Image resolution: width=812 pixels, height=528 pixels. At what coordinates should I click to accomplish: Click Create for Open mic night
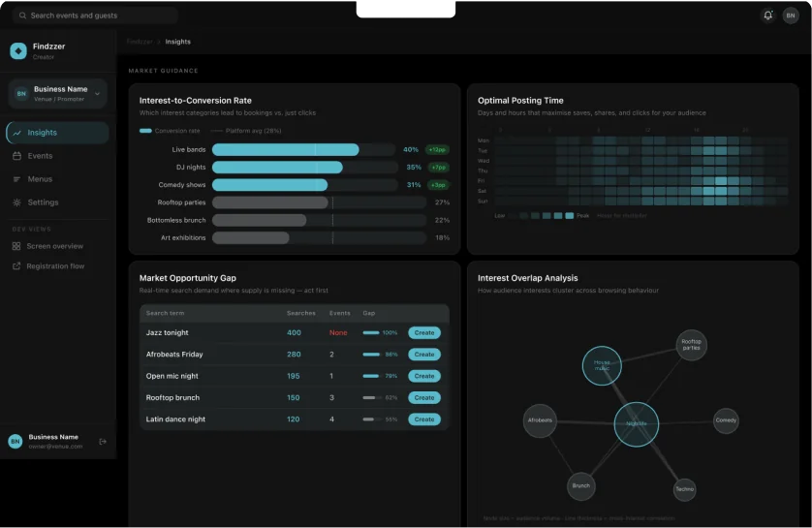click(424, 376)
